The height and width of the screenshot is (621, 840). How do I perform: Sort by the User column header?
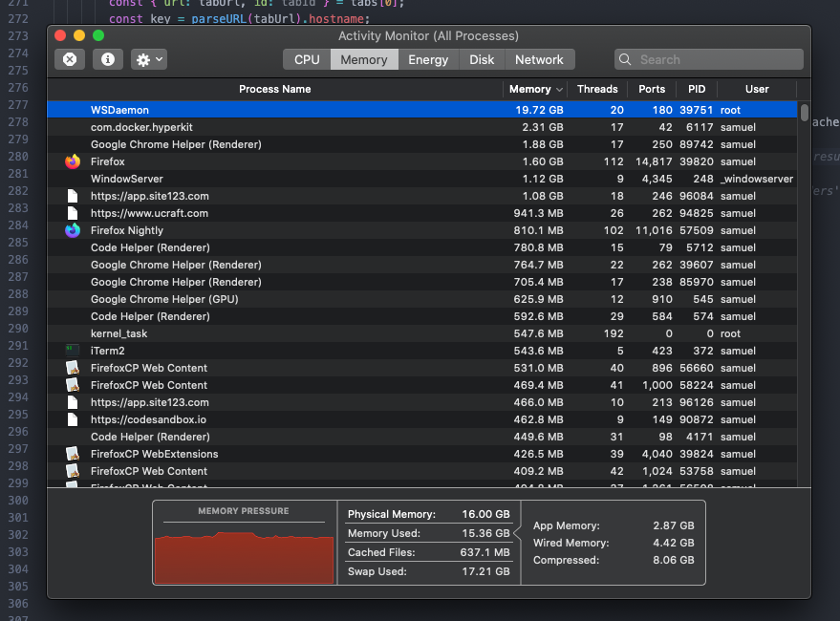click(757, 89)
